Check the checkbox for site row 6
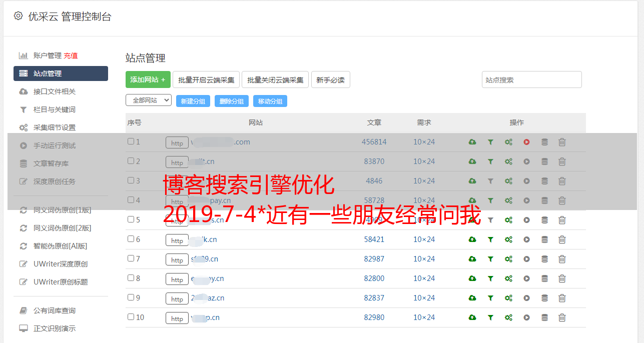The image size is (644, 343). coord(131,239)
